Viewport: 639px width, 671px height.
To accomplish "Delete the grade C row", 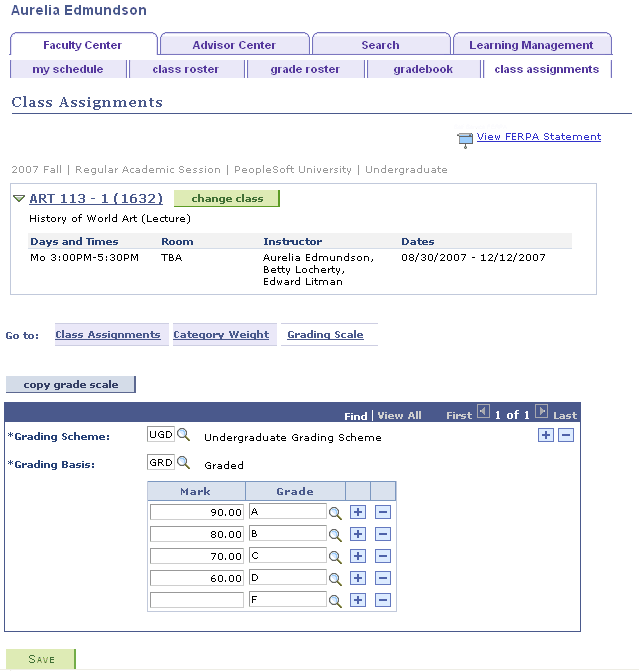I will click(383, 556).
